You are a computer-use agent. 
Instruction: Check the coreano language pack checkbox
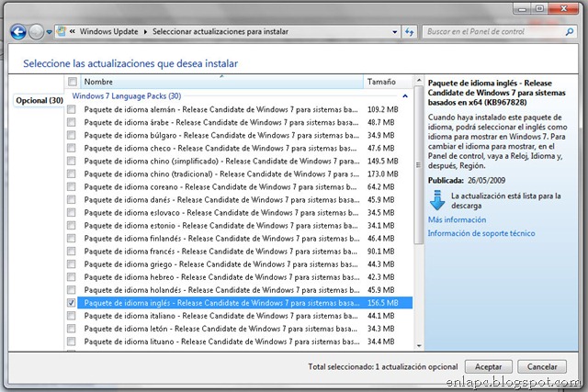[72, 186]
